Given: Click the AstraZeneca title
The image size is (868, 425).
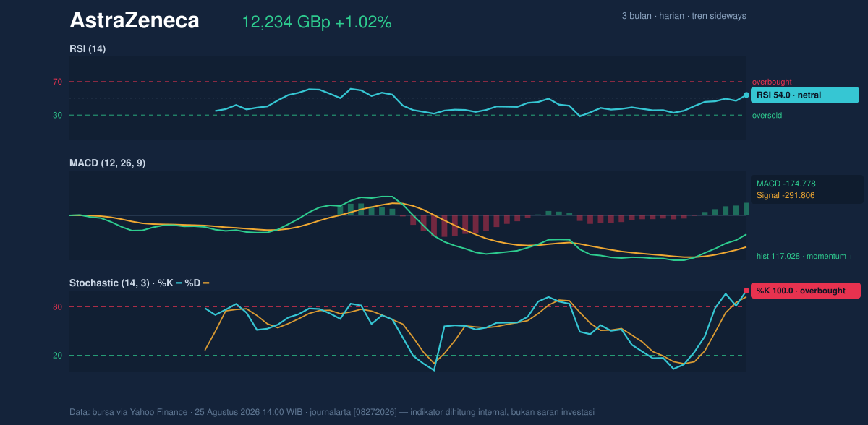Looking at the screenshot, I should tap(135, 21).
